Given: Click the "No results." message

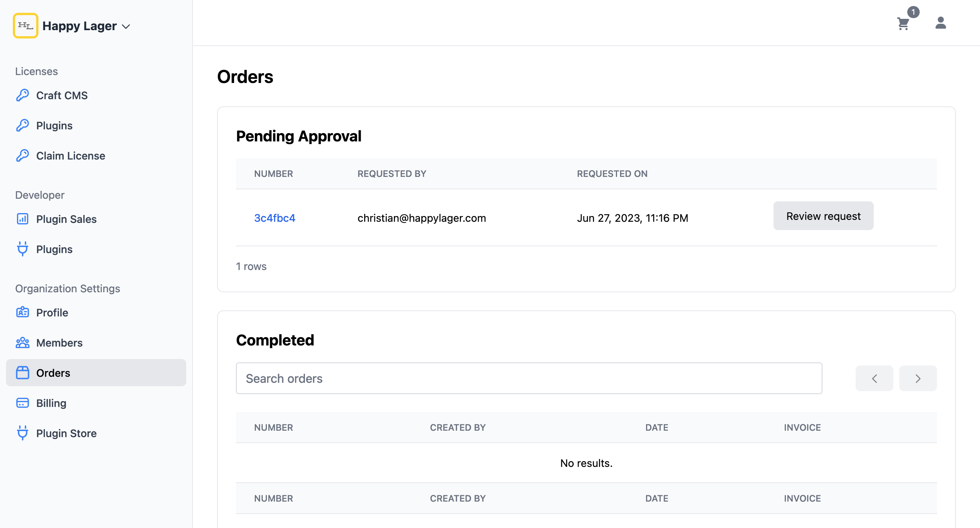Looking at the screenshot, I should click(x=586, y=463).
